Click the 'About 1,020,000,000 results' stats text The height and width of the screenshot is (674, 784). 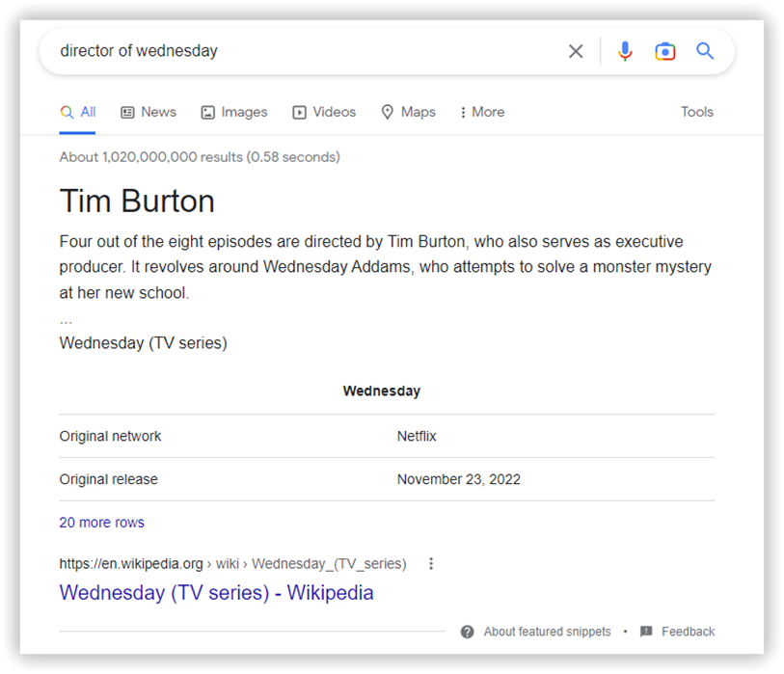[x=200, y=157]
